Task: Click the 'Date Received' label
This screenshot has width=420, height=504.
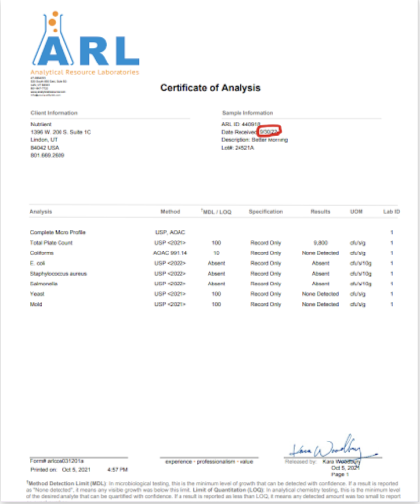Action: pyautogui.click(x=239, y=132)
